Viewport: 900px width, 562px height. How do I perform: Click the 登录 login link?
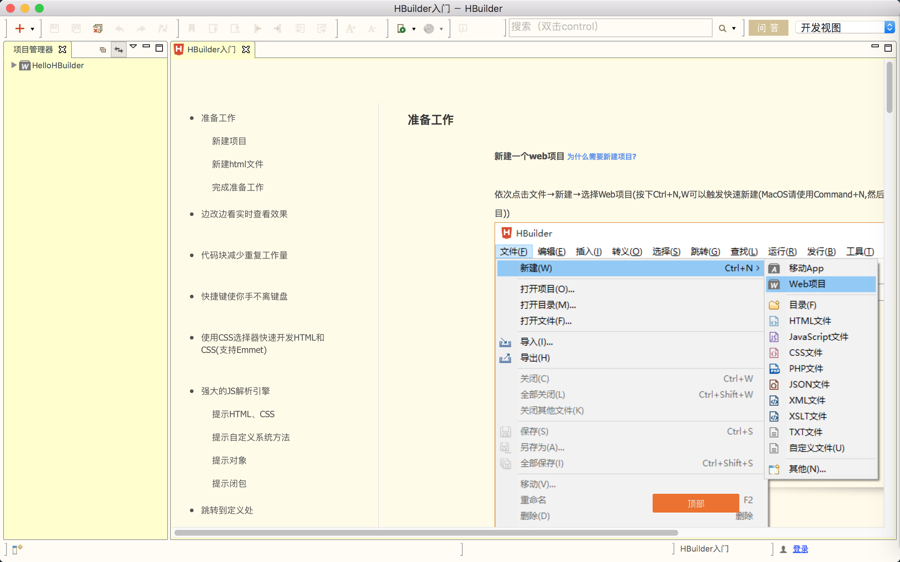coord(800,549)
